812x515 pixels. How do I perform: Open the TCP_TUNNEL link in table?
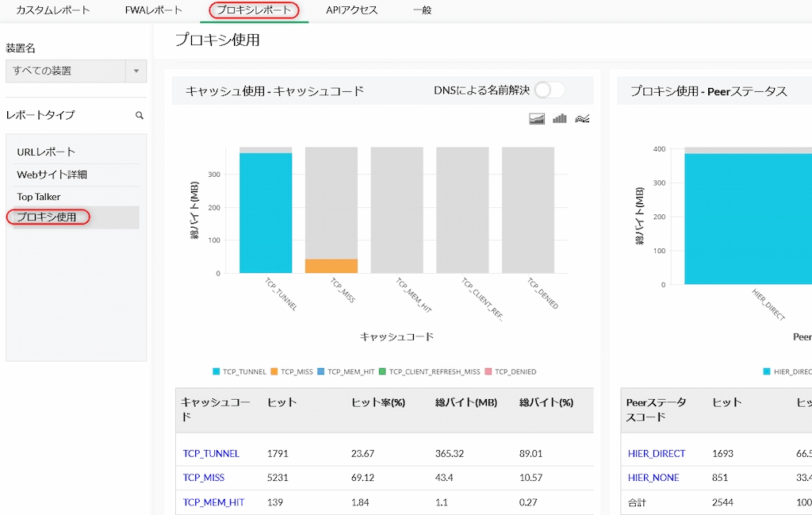(211, 453)
